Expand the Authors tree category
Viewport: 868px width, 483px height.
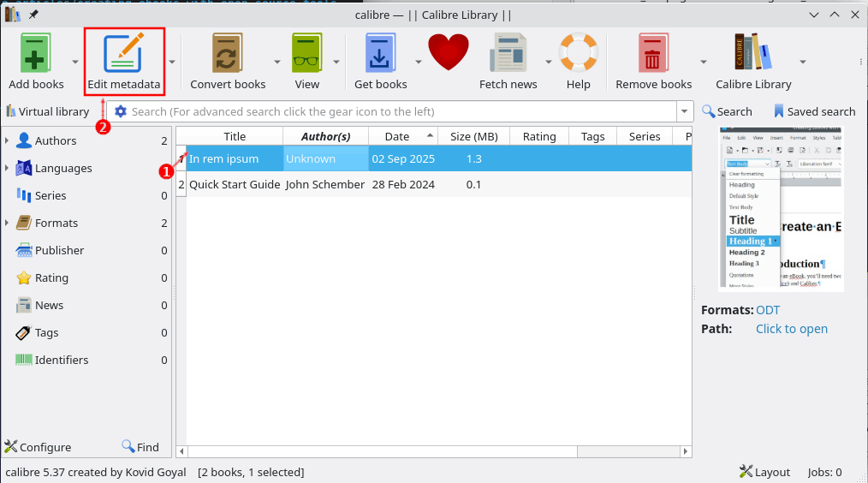(x=8, y=140)
